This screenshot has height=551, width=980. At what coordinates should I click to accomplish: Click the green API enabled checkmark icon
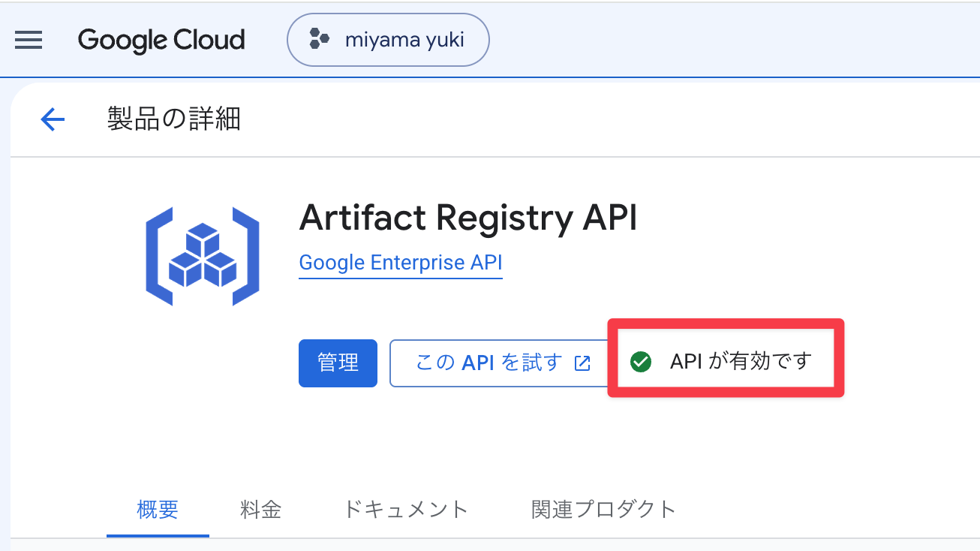[640, 362]
